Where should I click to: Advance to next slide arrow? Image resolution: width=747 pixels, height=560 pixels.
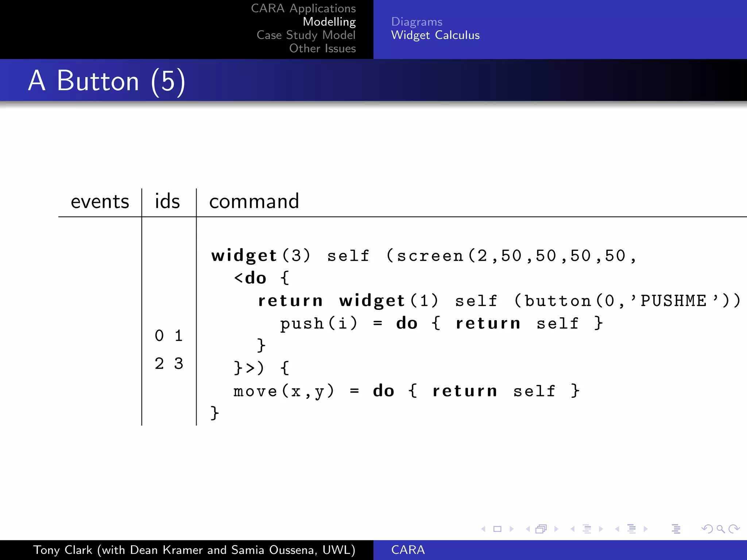pos(511,529)
